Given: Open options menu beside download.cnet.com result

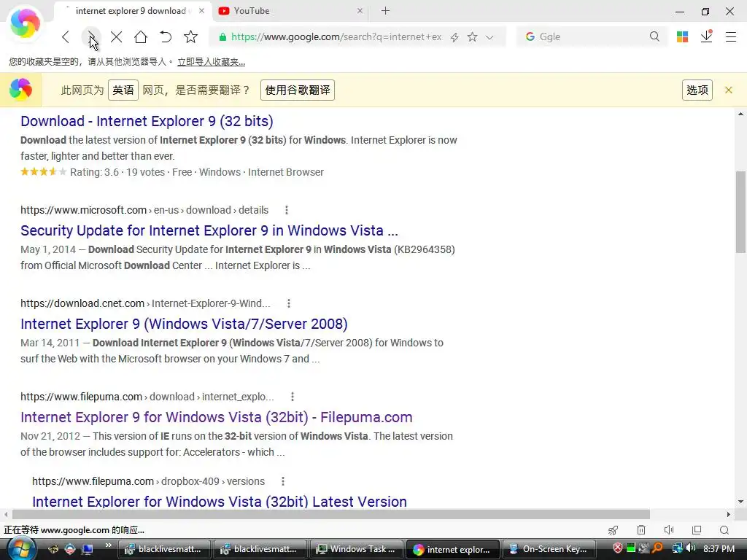Looking at the screenshot, I should click(x=289, y=303).
